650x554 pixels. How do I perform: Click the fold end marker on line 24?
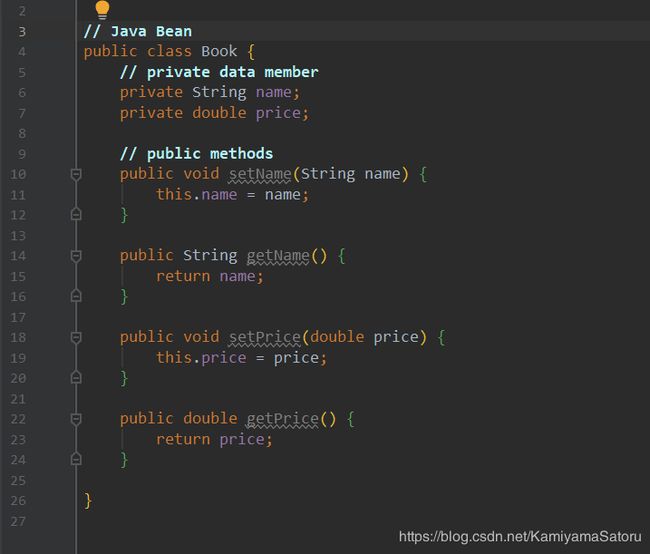(75, 459)
